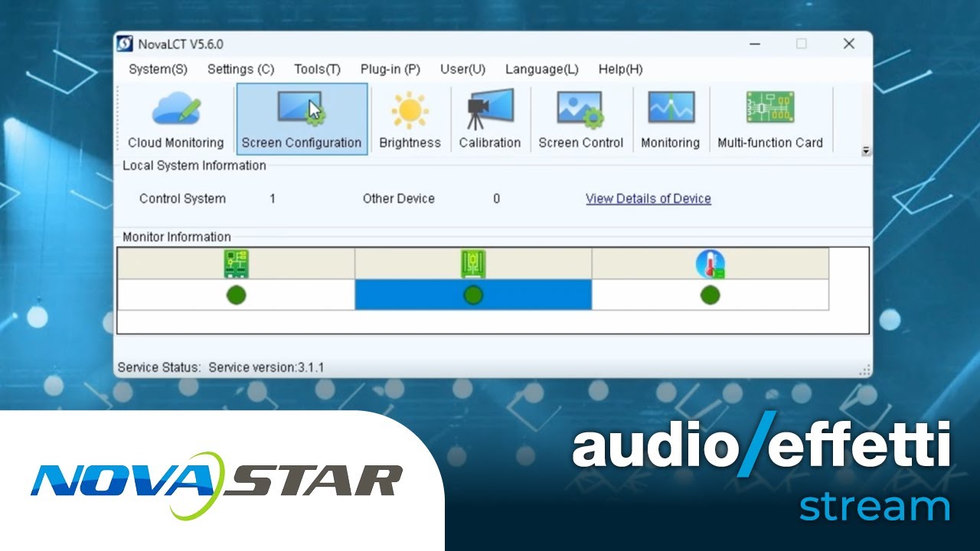Click the NovaLCT app icon in title bar
Image resolution: width=980 pixels, height=551 pixels.
pyautogui.click(x=125, y=44)
